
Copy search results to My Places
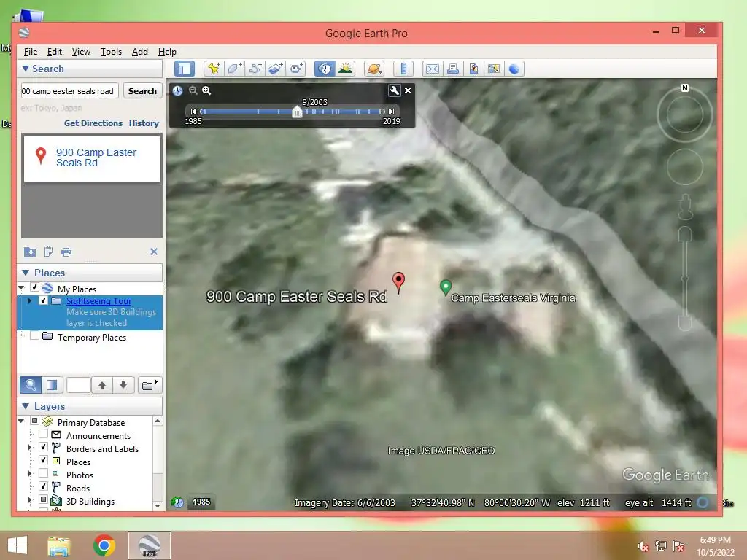(29, 252)
